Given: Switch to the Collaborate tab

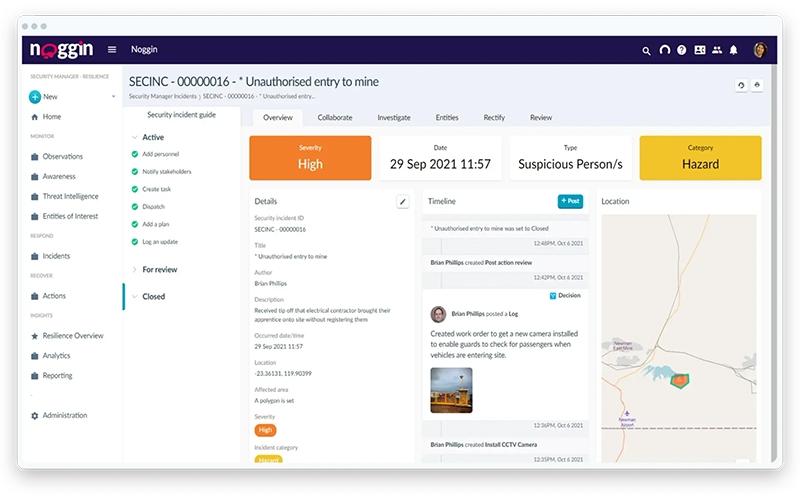Looking at the screenshot, I should (x=335, y=117).
